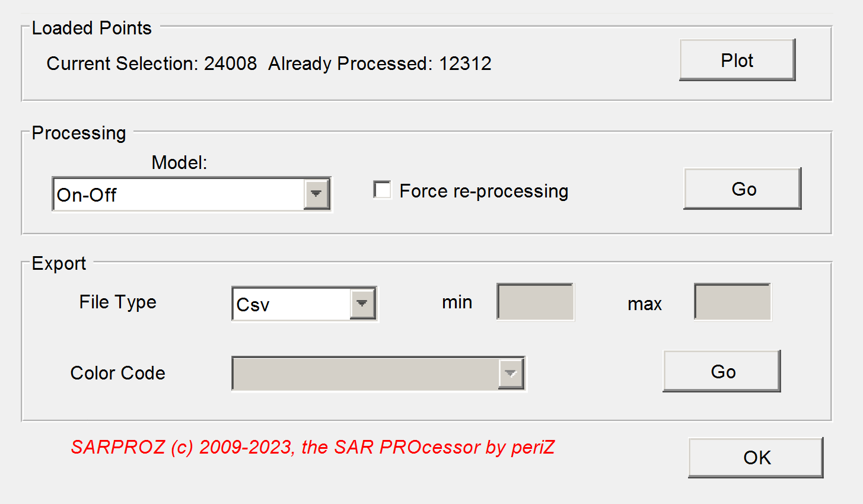The image size is (863, 504).
Task: Open the empty Color Code combo box
Action: click(365, 374)
